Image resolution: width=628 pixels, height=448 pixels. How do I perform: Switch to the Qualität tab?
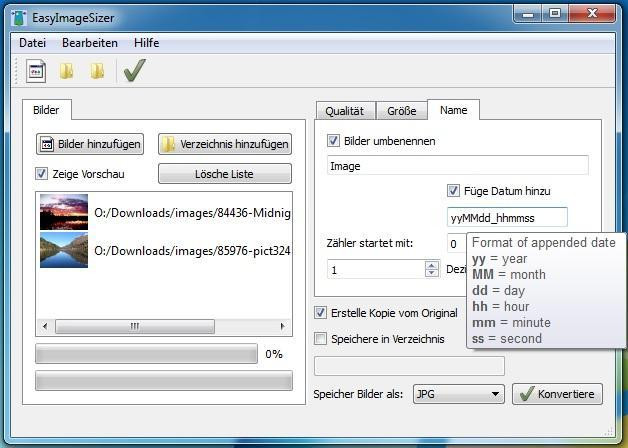click(x=345, y=111)
